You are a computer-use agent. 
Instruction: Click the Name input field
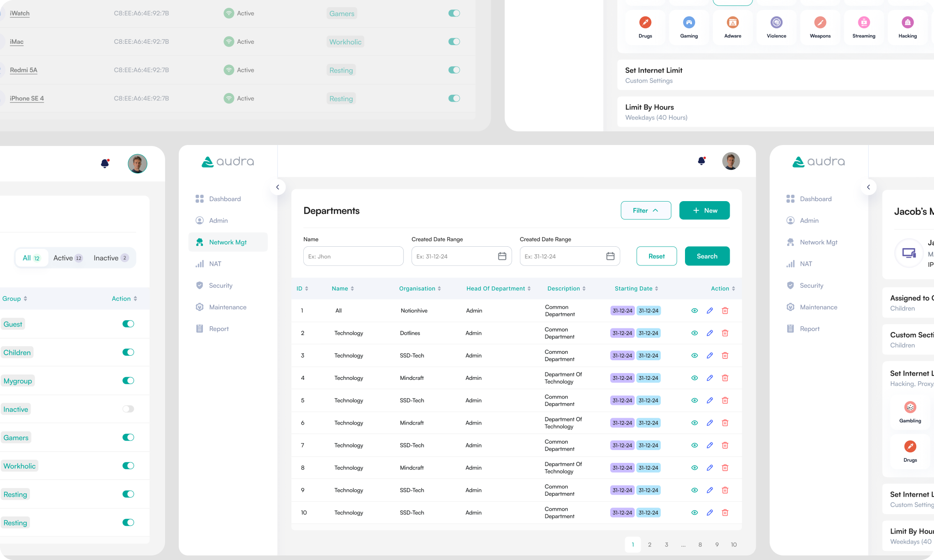click(x=353, y=256)
